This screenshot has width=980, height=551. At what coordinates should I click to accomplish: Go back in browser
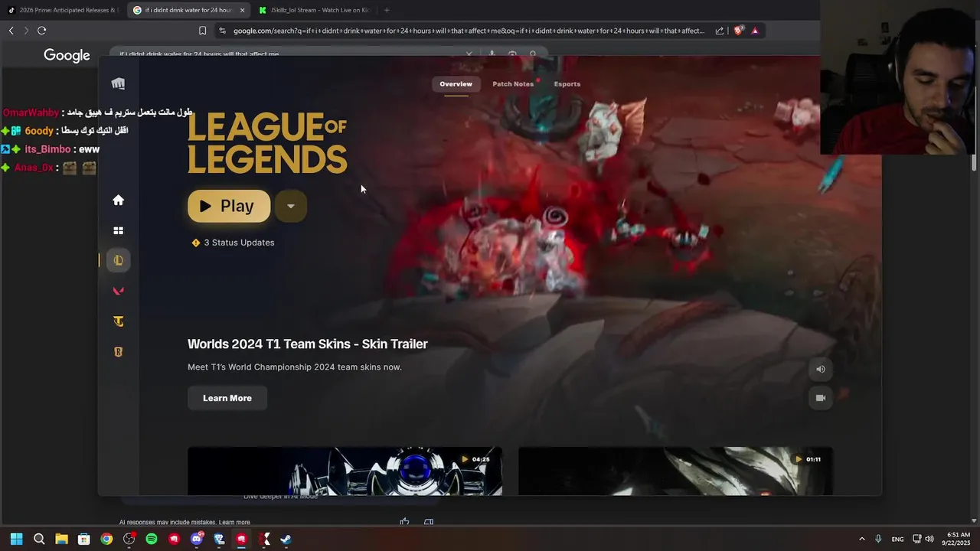point(11,31)
